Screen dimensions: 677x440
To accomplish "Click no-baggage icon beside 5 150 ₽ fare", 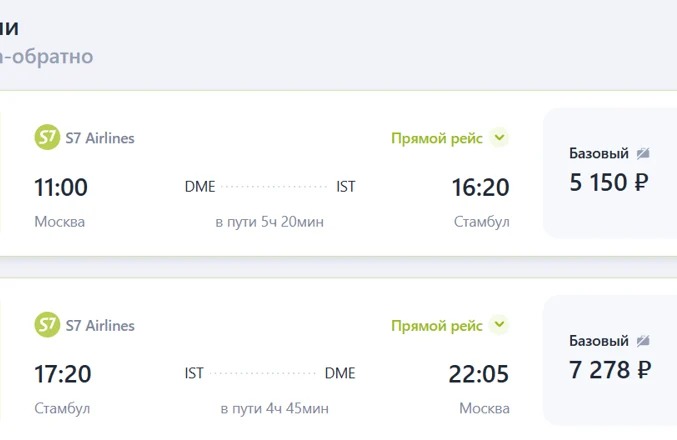I will coord(643,153).
